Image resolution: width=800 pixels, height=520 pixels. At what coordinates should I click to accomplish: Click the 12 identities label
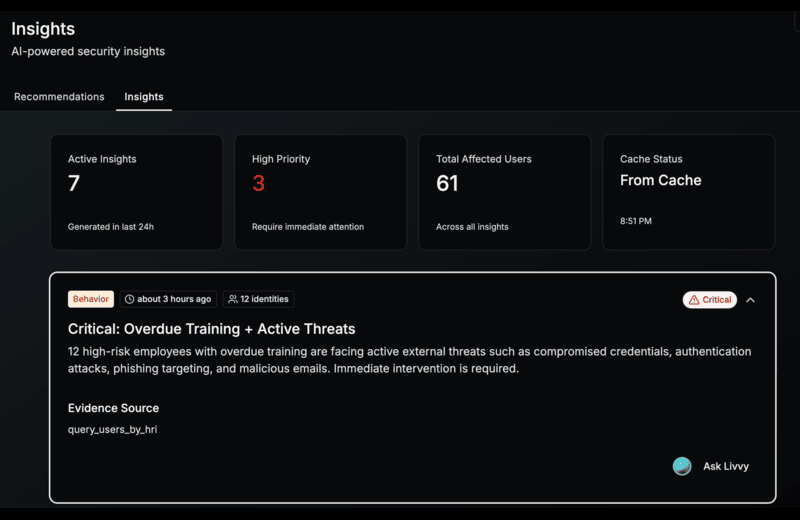click(x=264, y=299)
